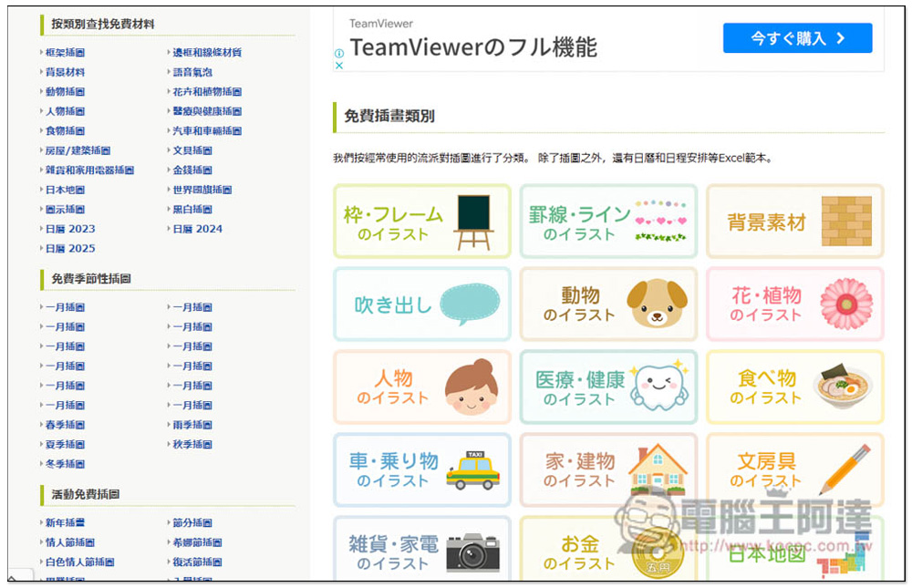Select 圖示插圖 sidebar link

(65, 210)
